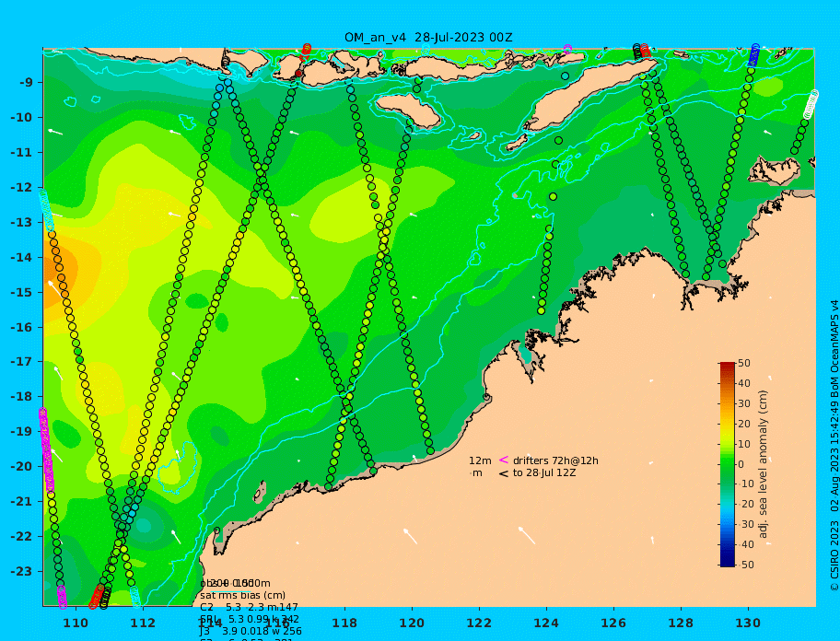Click the 'sat rms bias (cm)' heading

click(242, 596)
